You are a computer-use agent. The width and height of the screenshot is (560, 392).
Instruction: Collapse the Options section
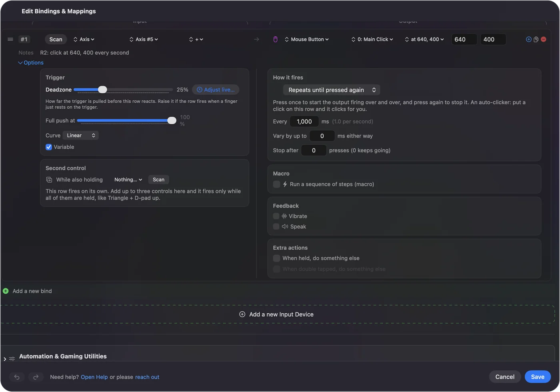(x=31, y=63)
